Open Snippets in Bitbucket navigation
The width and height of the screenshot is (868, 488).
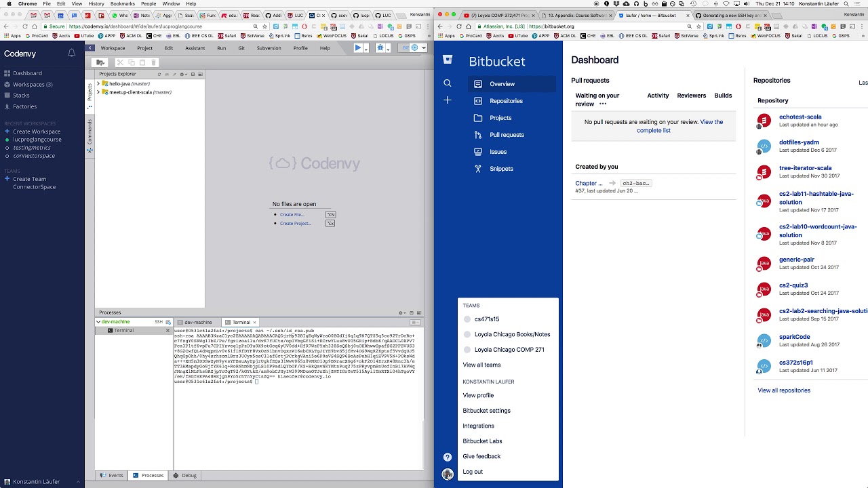[x=501, y=169]
